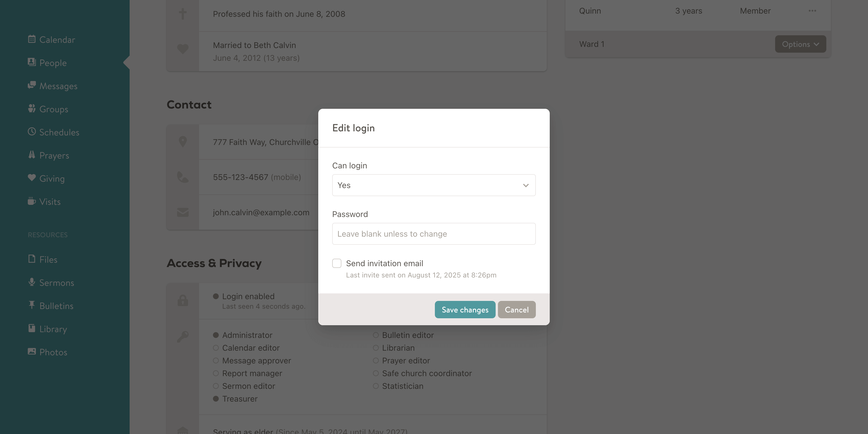This screenshot has width=868, height=434.
Task: Open the three-dot menu beside Quinn
Action: [812, 11]
